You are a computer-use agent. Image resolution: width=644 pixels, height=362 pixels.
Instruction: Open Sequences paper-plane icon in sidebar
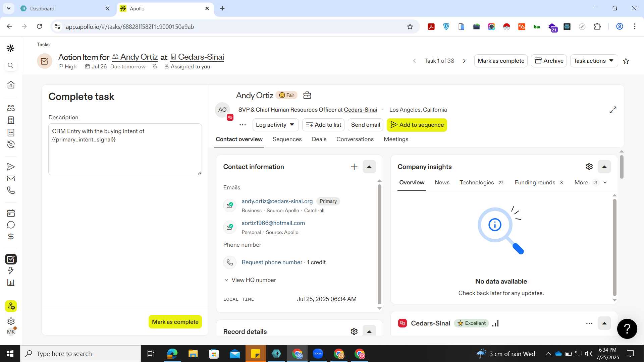11,167
